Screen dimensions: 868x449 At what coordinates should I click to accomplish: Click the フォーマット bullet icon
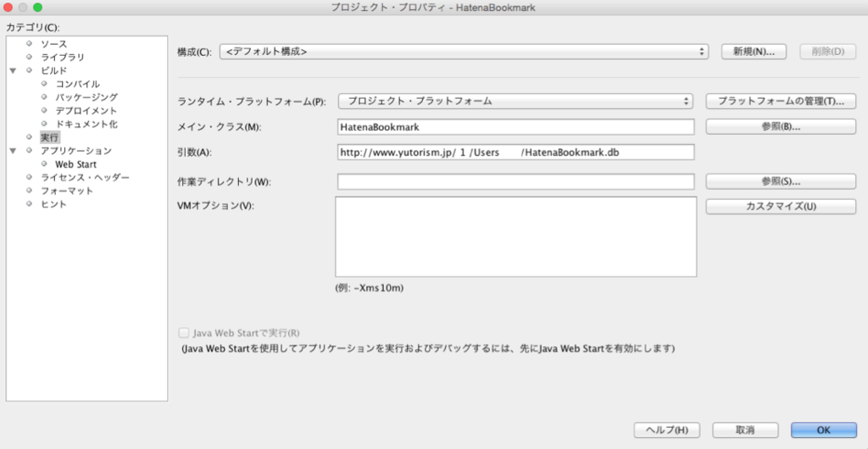point(30,191)
